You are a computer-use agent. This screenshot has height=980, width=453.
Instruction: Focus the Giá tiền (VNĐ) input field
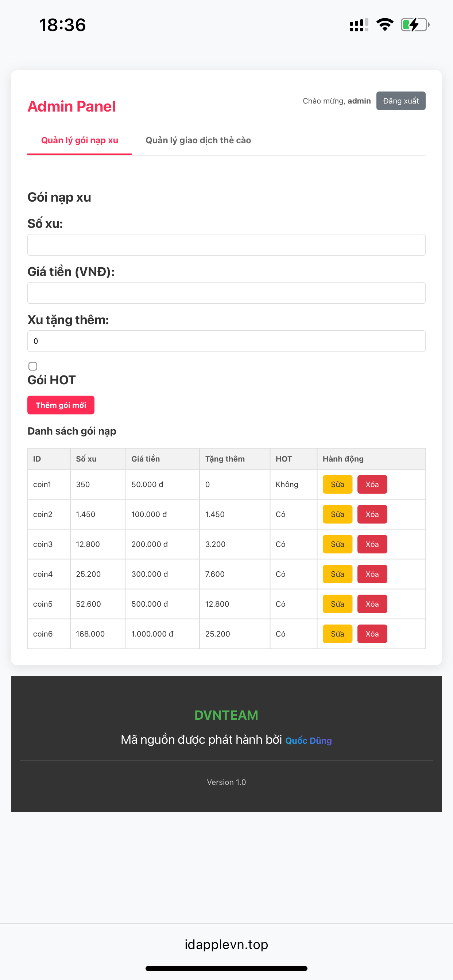(x=226, y=293)
